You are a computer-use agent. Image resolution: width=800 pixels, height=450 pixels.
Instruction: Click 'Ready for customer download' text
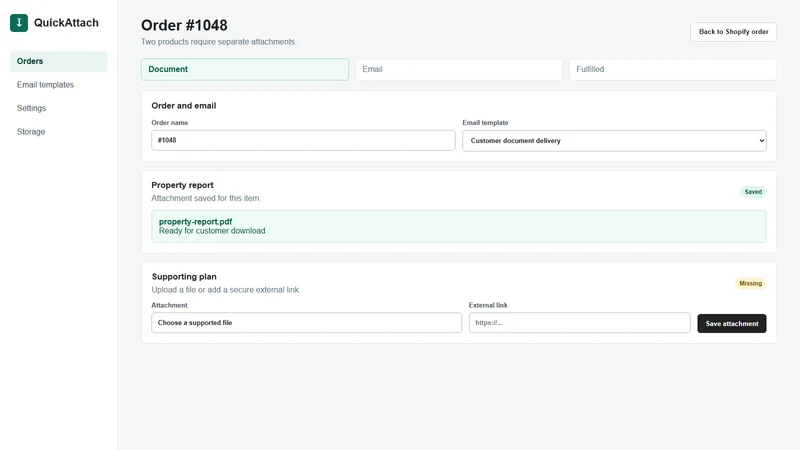pyautogui.click(x=212, y=231)
